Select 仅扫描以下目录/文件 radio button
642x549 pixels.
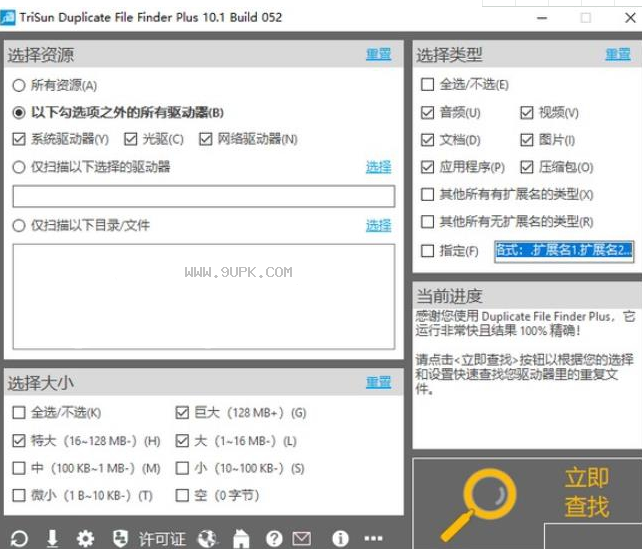pyautogui.click(x=19, y=226)
